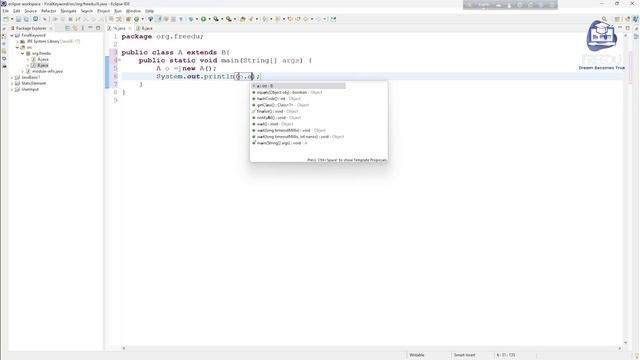Viewport: 640px width, 360px height.
Task: Click the Save icon in toolbar
Action: click(x=18, y=19)
